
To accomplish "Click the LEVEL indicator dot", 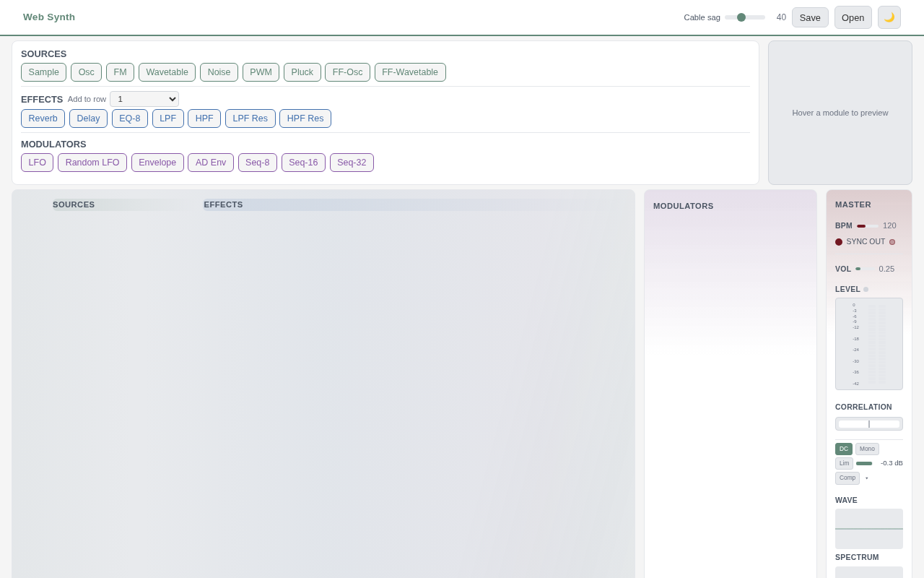I will tap(866, 290).
